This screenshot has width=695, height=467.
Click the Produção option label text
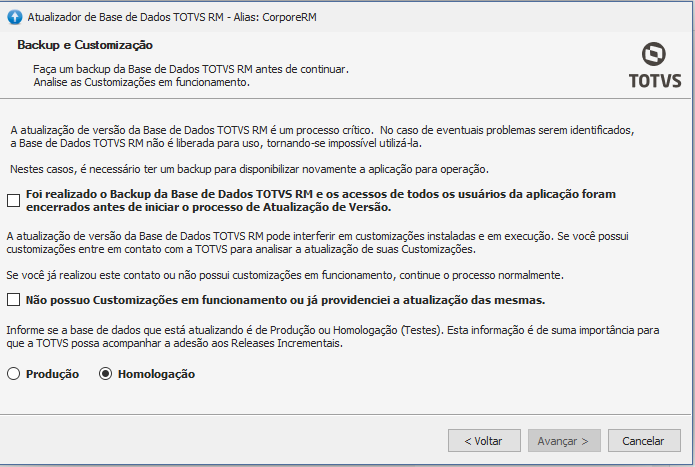click(x=52, y=374)
